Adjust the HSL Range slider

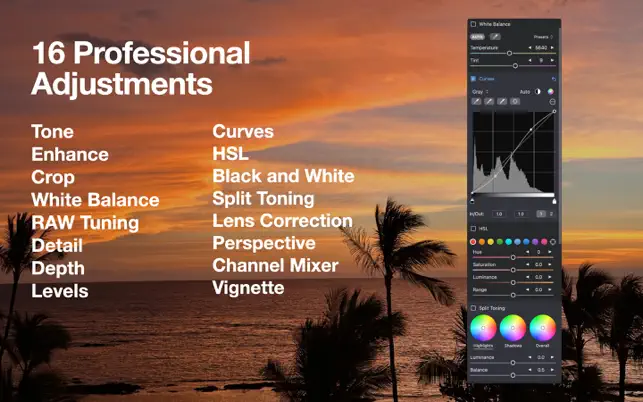(x=513, y=295)
